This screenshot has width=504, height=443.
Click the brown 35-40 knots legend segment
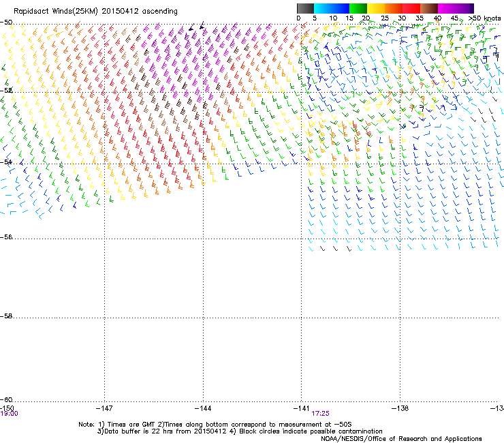(x=429, y=8)
